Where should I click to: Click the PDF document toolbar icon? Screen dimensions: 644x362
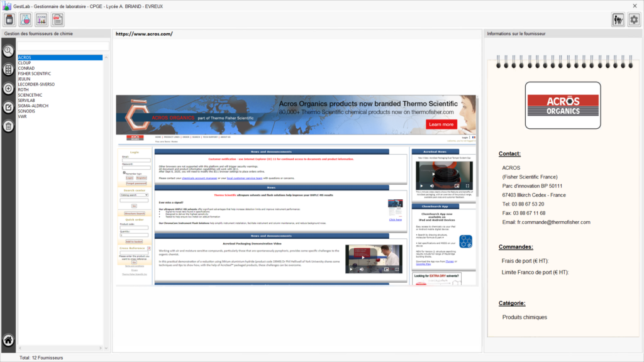point(58,20)
